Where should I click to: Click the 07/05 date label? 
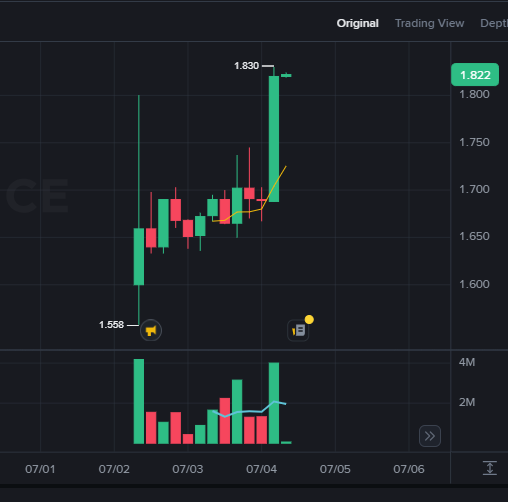pos(335,469)
